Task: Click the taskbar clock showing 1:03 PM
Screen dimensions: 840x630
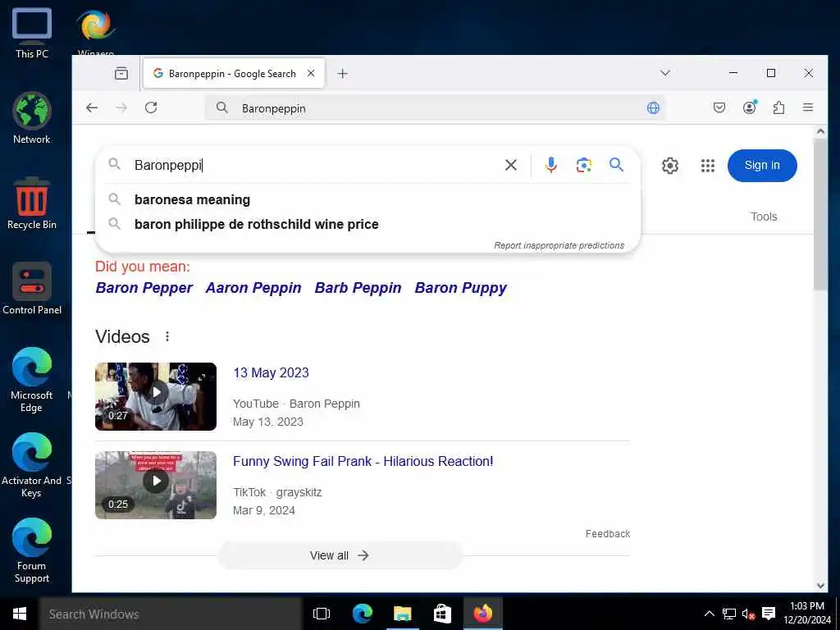Action: [x=807, y=613]
